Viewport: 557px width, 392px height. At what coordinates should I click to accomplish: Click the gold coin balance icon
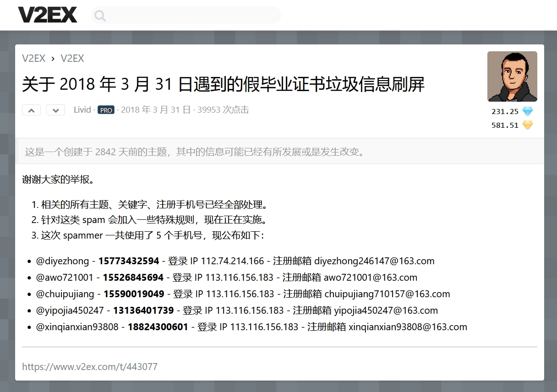pos(527,125)
